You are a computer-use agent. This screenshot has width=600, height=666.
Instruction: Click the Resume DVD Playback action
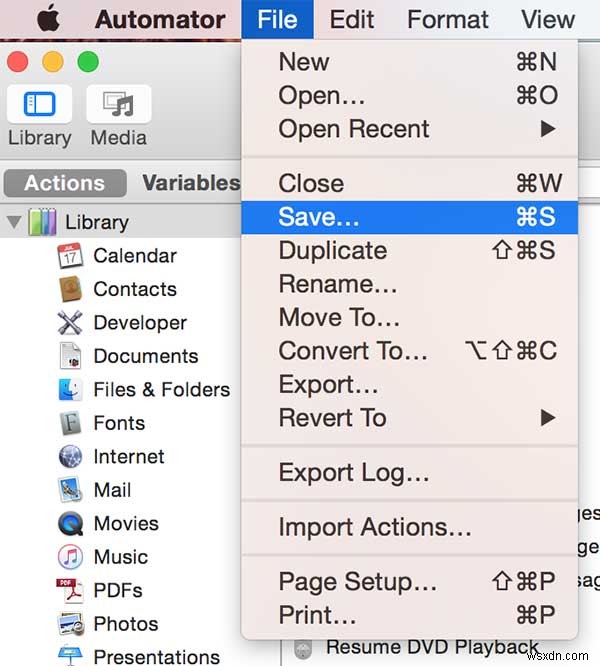[x=432, y=647]
